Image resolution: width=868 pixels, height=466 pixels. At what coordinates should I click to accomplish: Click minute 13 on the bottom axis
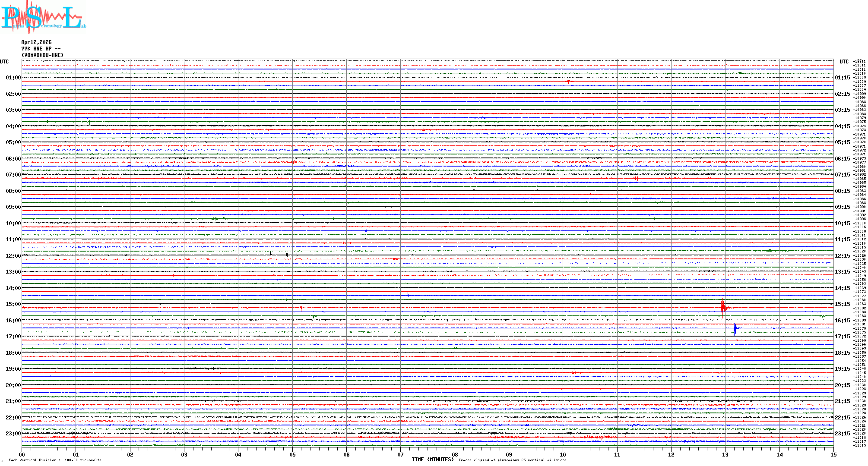pos(725,454)
